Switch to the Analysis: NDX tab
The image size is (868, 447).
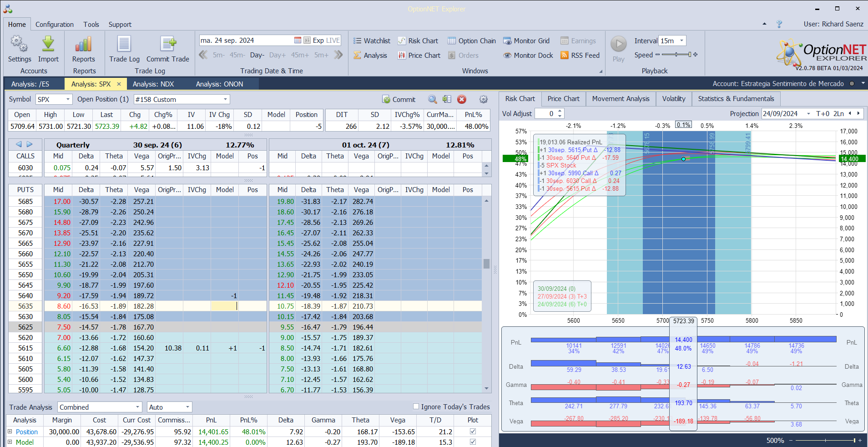(x=153, y=84)
